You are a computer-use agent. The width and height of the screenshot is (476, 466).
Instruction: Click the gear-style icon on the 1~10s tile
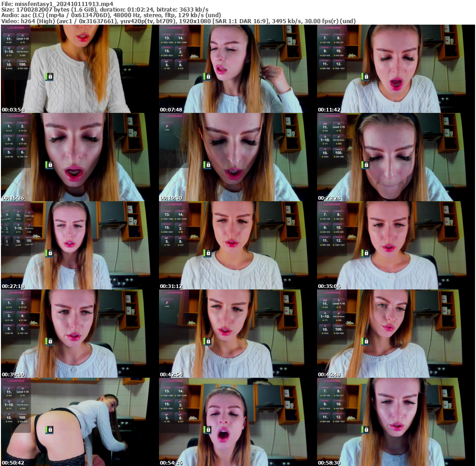point(9,48)
